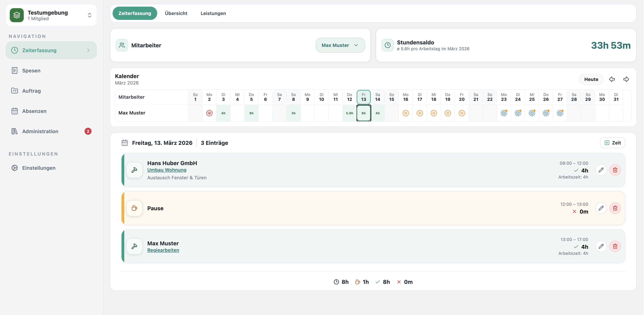Select the tool icon on the Hans Huber entry
The width and height of the screenshot is (644, 315).
point(135,170)
